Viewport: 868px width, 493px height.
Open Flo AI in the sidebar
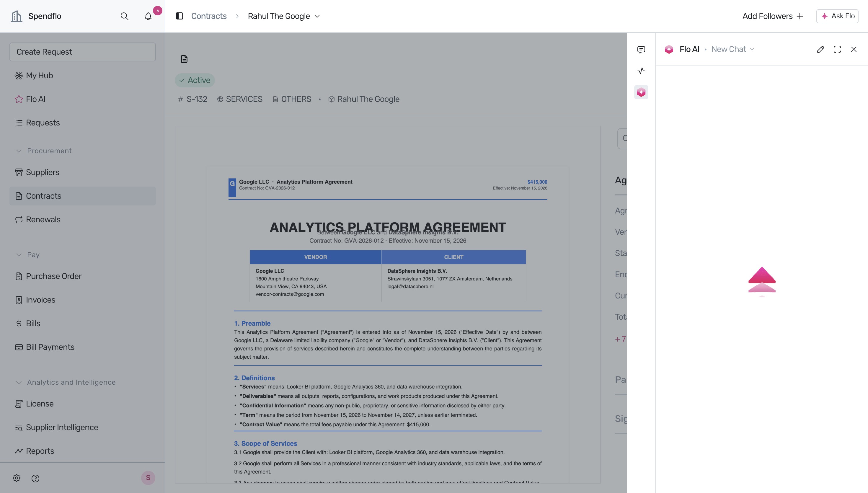83,99
